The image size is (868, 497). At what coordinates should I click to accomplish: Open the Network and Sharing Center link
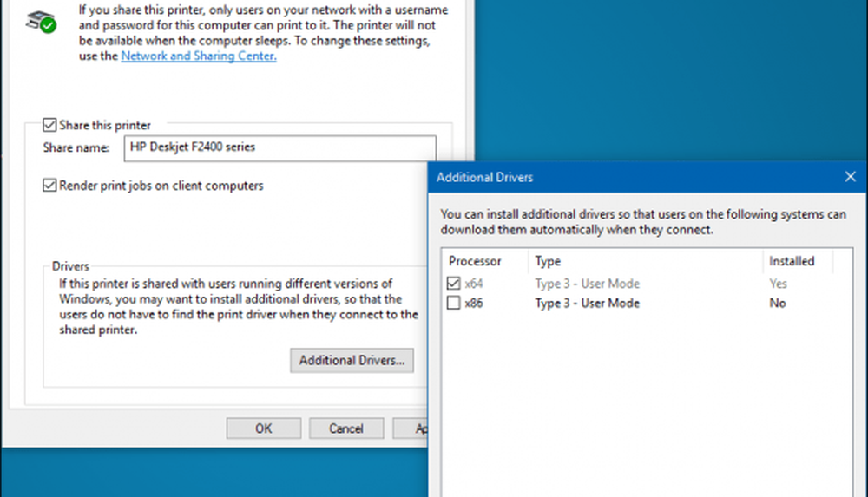click(x=198, y=56)
